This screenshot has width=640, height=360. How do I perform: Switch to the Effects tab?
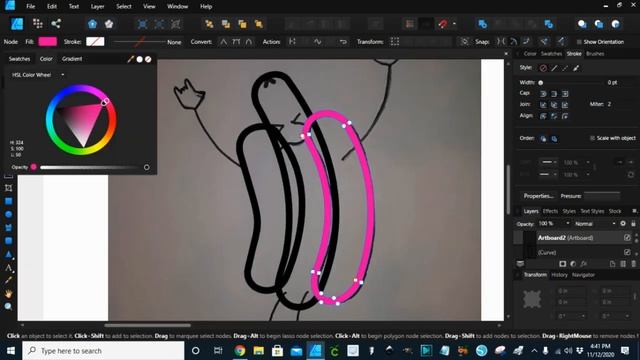click(x=550, y=211)
